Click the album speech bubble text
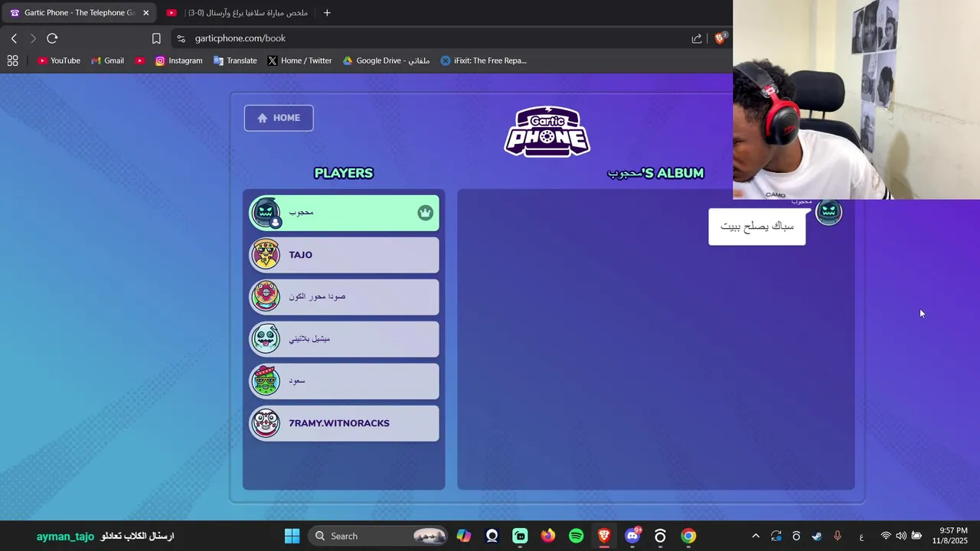 tap(756, 227)
